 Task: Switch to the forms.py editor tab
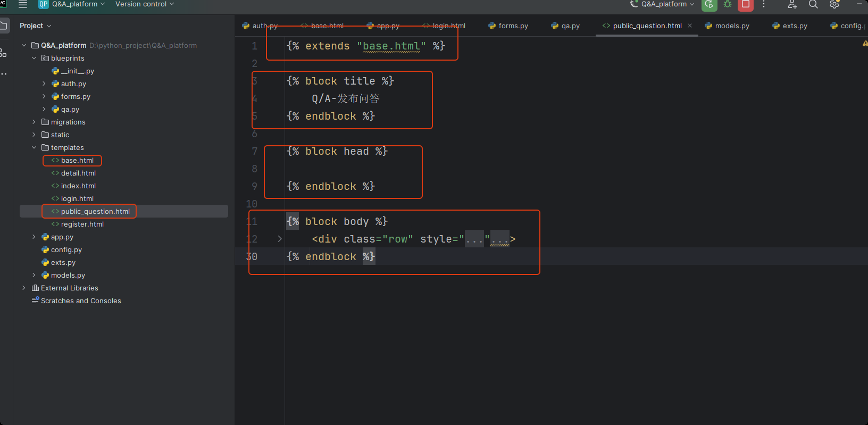[x=508, y=26]
